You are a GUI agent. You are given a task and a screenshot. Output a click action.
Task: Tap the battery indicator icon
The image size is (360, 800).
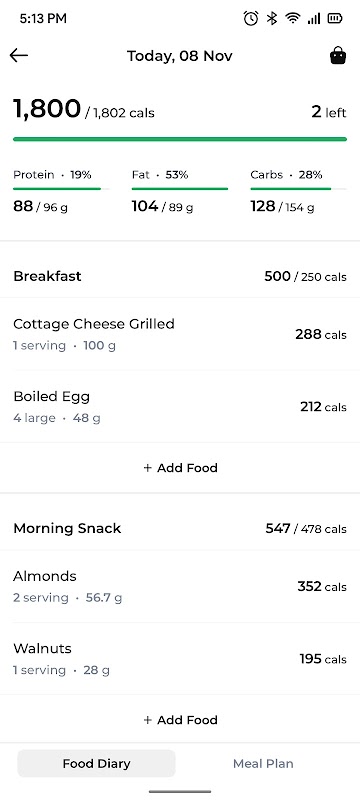(x=335, y=19)
